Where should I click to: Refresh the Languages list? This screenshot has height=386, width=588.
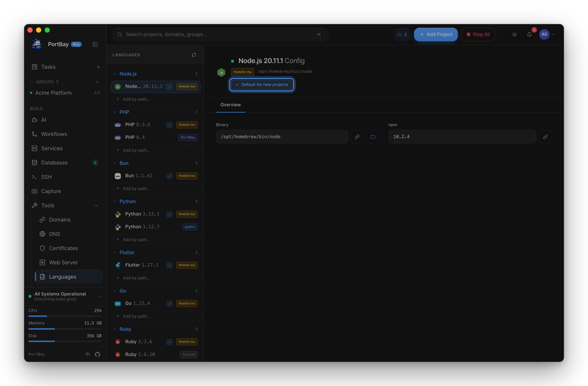pyautogui.click(x=194, y=55)
